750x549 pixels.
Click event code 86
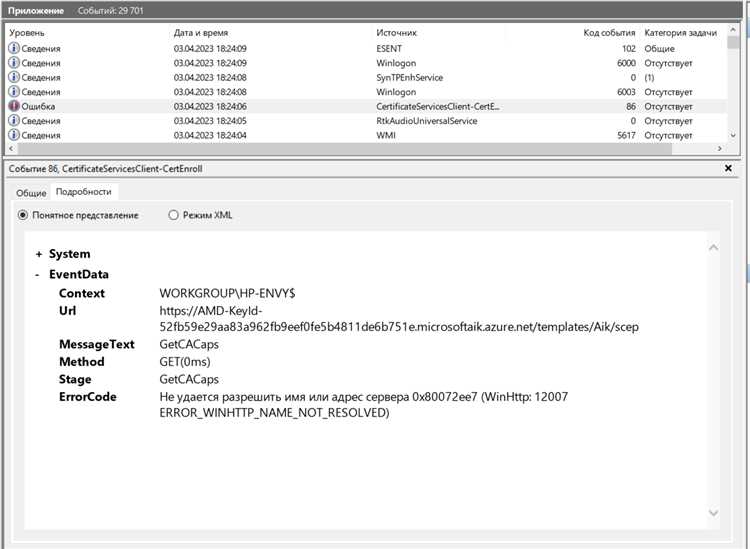point(631,106)
